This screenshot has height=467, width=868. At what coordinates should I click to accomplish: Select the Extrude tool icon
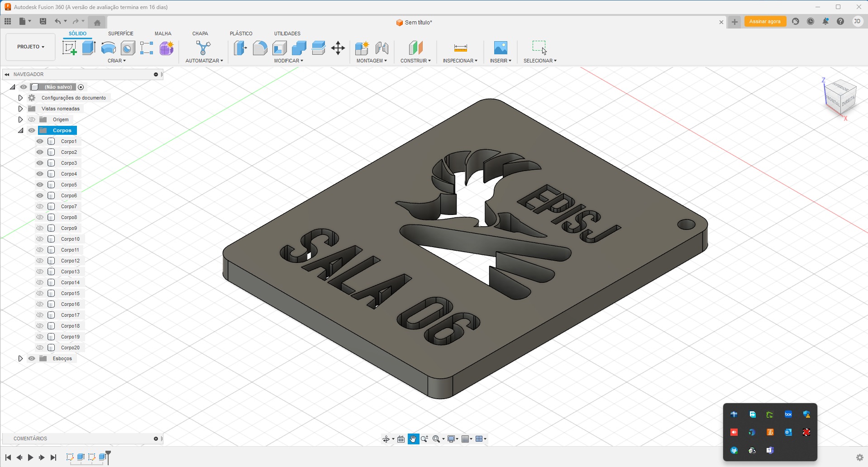coord(89,48)
